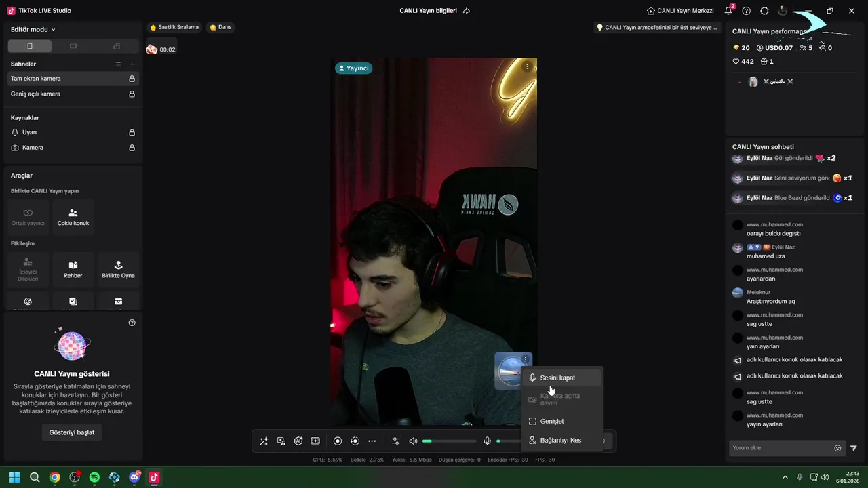This screenshot has width=868, height=488.
Task: Select the Uyarı source
Action: point(73,133)
